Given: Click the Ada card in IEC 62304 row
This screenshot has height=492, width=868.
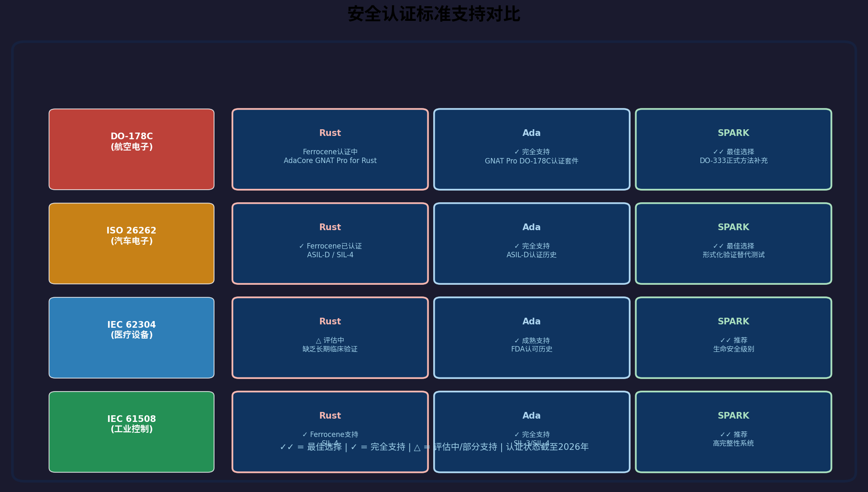Looking at the screenshot, I should [x=532, y=338].
